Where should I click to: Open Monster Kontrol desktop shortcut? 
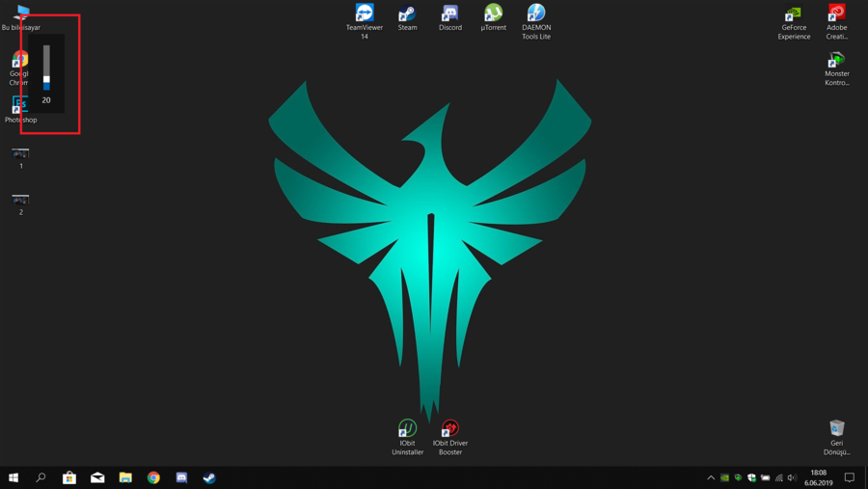tap(836, 61)
